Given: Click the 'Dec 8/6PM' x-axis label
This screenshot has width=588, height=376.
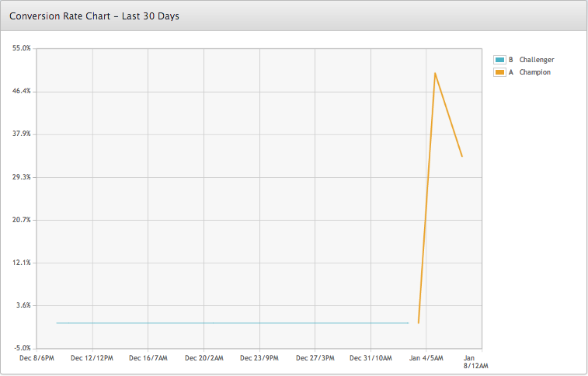Looking at the screenshot, I should pos(37,358).
